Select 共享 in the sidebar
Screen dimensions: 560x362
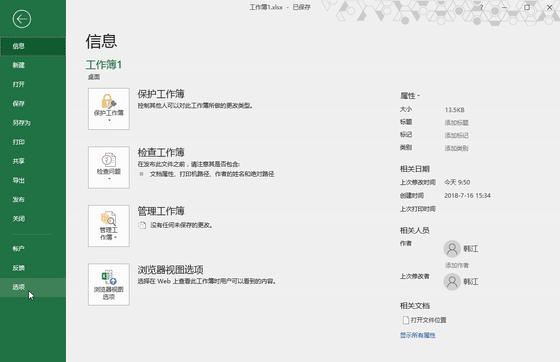tap(33, 161)
